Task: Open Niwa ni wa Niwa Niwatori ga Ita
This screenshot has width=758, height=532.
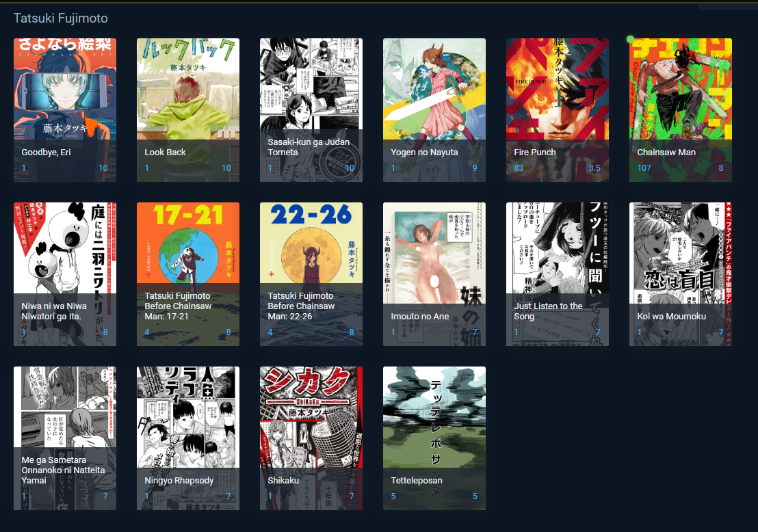Action: (x=65, y=274)
